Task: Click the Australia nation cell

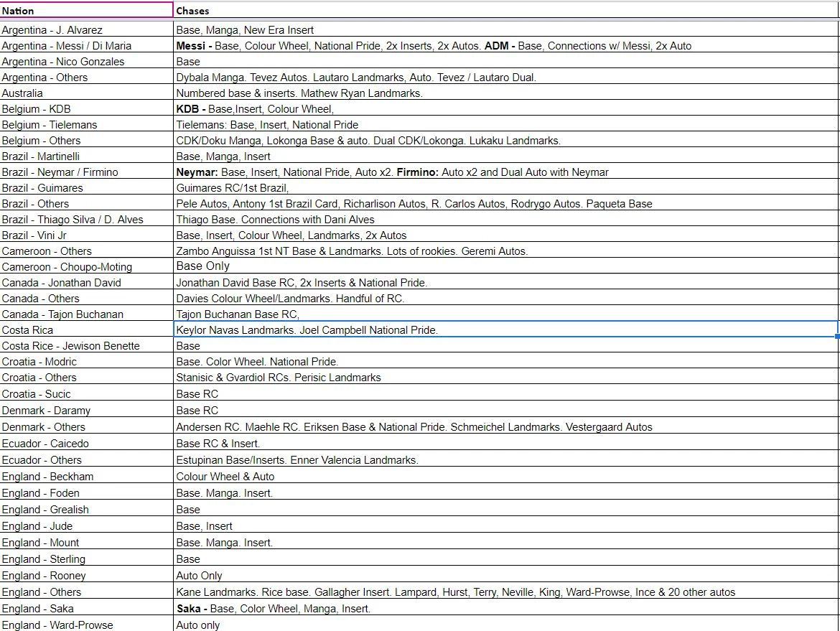Action: tap(86, 93)
